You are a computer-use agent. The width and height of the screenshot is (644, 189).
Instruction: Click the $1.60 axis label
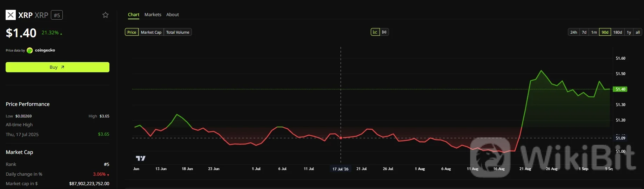620,58
